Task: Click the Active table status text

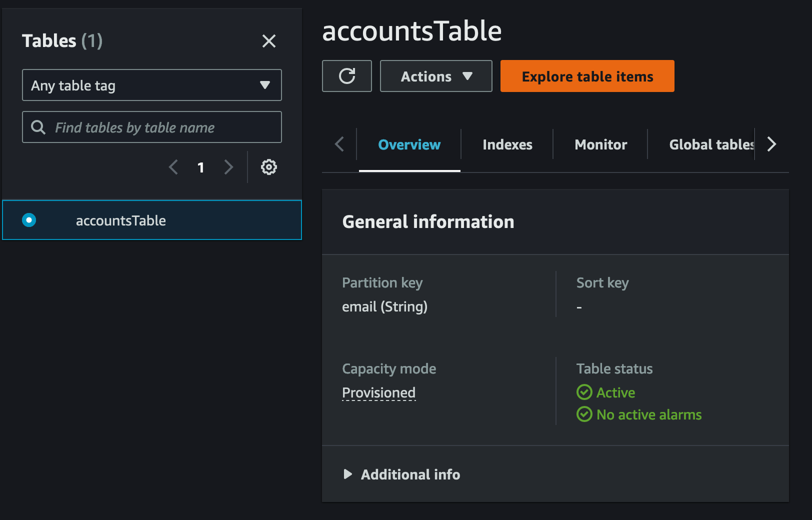Action: [616, 392]
